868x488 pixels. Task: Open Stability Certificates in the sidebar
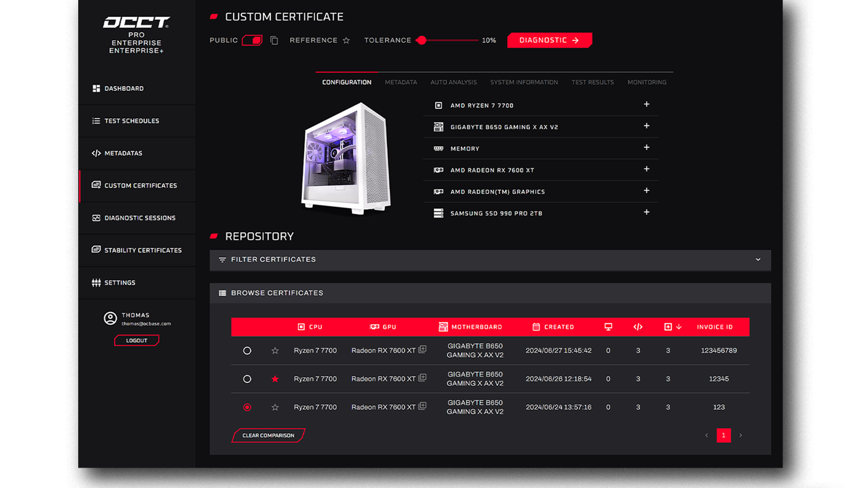pyautogui.click(x=137, y=250)
